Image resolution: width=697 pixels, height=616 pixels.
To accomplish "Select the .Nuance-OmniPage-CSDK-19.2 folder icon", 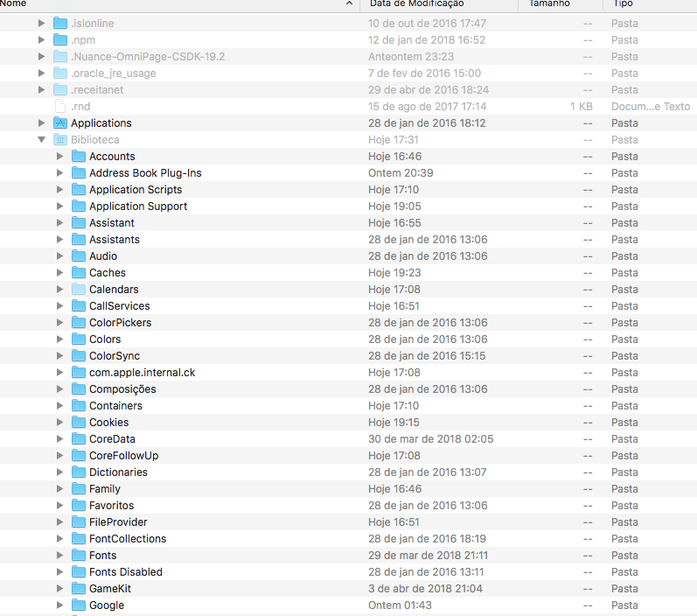I will tap(60, 56).
